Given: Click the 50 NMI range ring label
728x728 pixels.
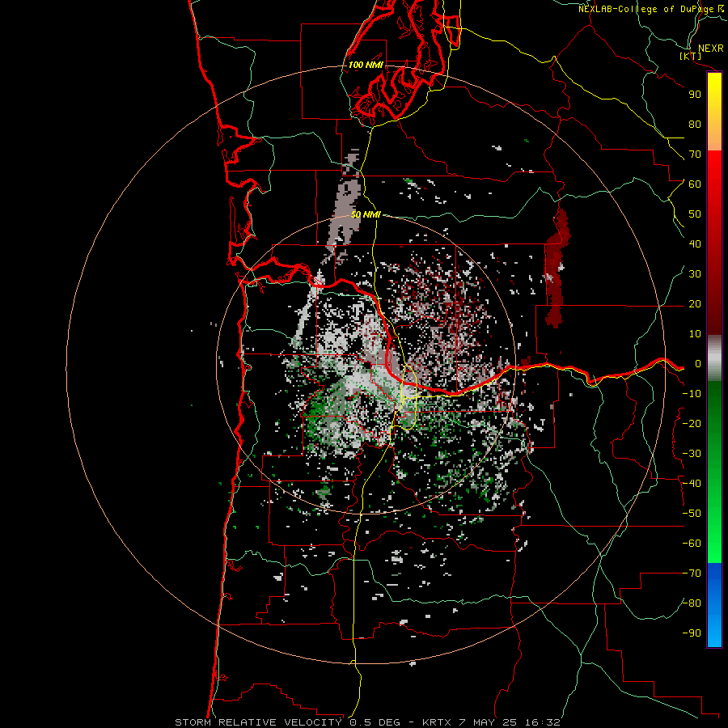Looking at the screenshot, I should (366, 214).
